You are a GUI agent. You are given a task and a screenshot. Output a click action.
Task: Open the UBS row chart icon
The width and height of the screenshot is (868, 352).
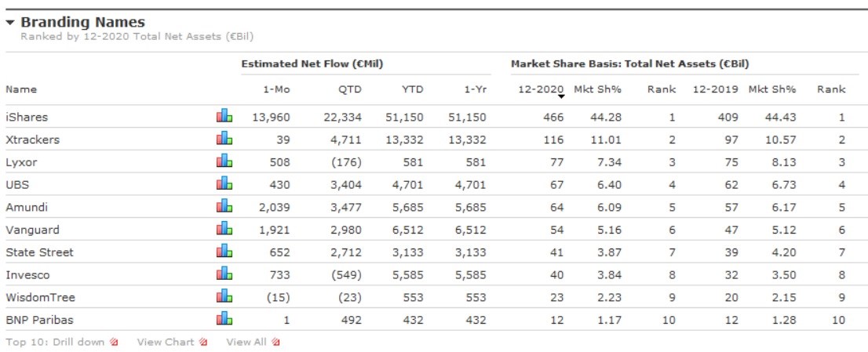(x=224, y=185)
